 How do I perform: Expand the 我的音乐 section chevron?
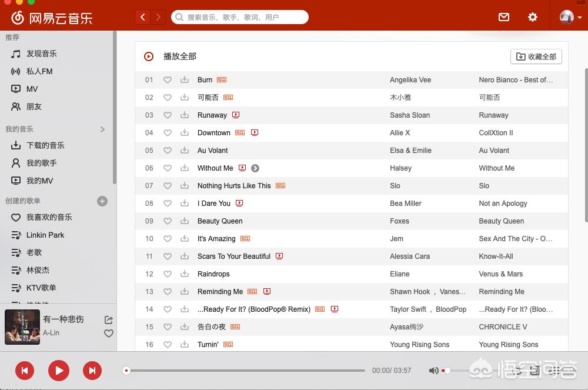102,129
